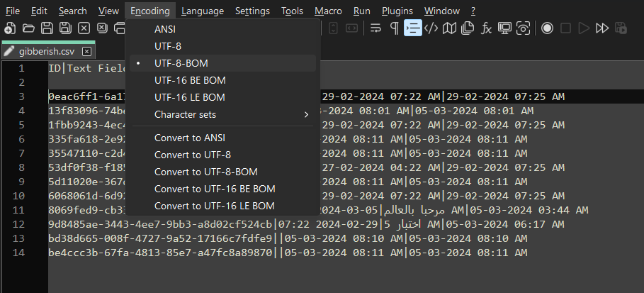Toggle Show All Characters pilcrow button
This screenshot has height=293, width=644.
click(x=394, y=28)
